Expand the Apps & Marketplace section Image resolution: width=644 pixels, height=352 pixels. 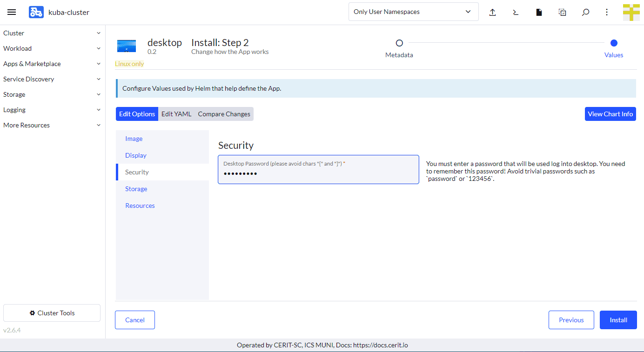(52, 64)
